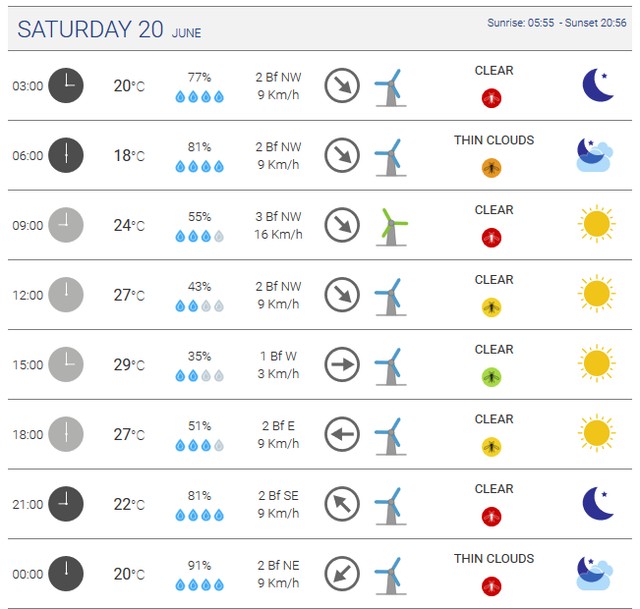The image size is (640, 609).
Task: Click the 3 Bf NW wind reading
Action: (277, 216)
